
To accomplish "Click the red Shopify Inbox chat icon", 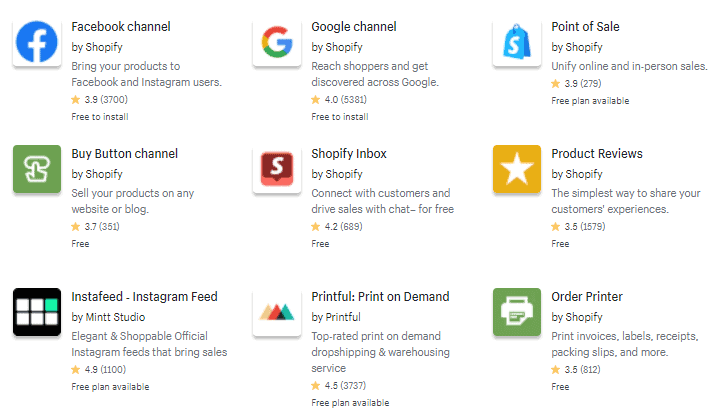I will tap(277, 169).
